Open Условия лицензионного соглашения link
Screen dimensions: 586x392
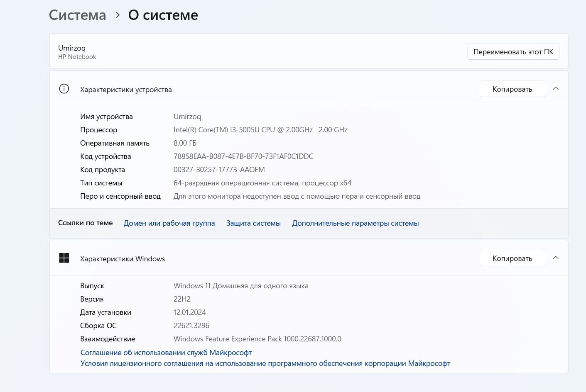[x=265, y=363]
